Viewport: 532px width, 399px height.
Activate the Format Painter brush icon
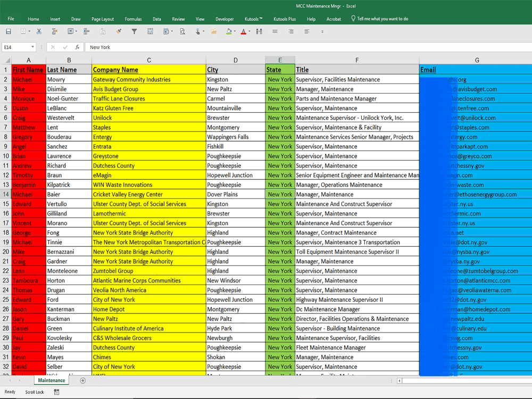[x=118, y=31]
